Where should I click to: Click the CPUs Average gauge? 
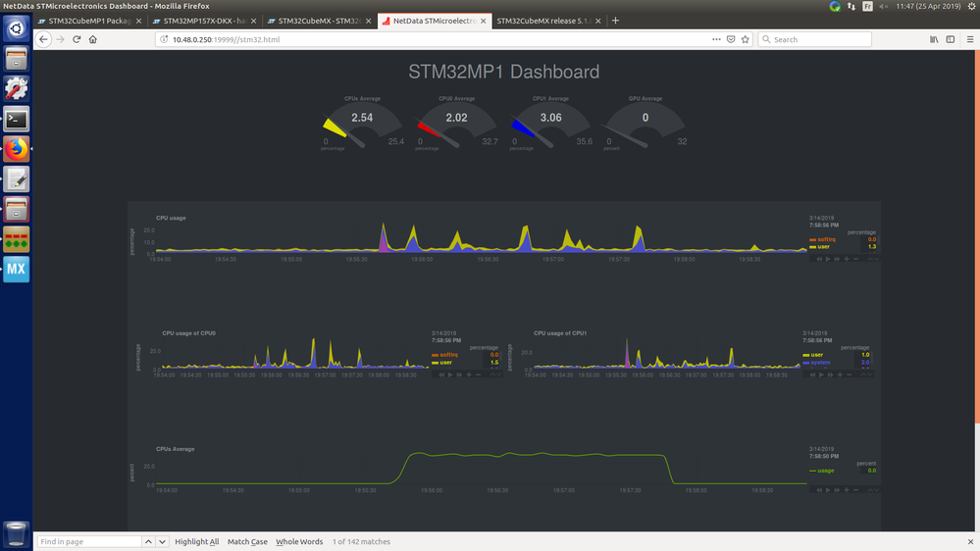pos(362,124)
